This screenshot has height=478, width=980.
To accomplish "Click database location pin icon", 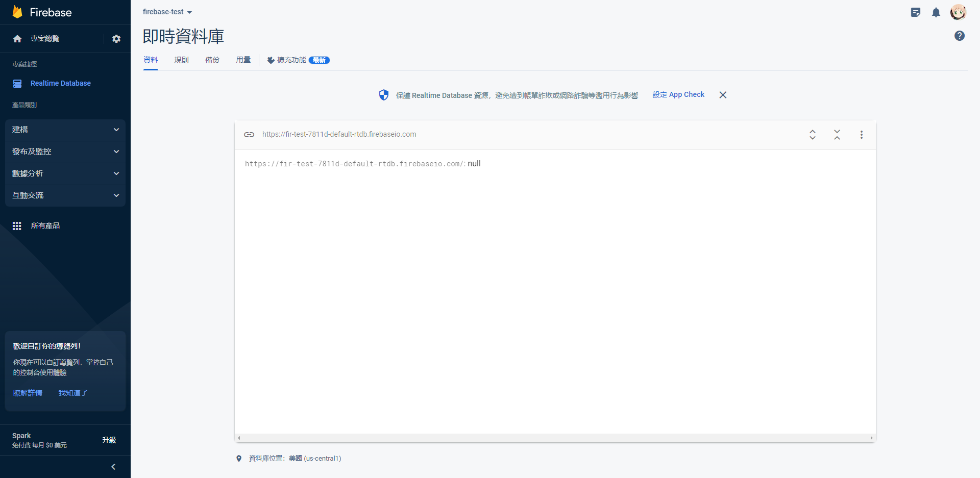I will [239, 459].
